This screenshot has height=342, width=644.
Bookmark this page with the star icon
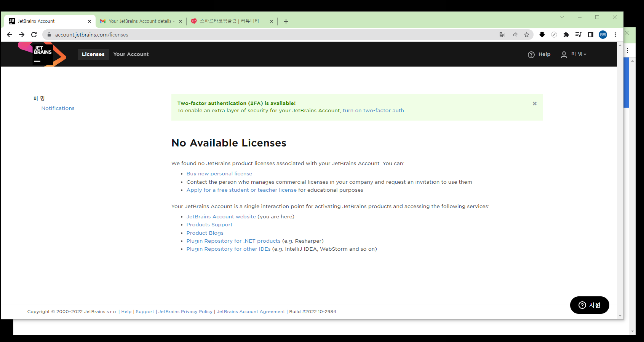pos(527,35)
